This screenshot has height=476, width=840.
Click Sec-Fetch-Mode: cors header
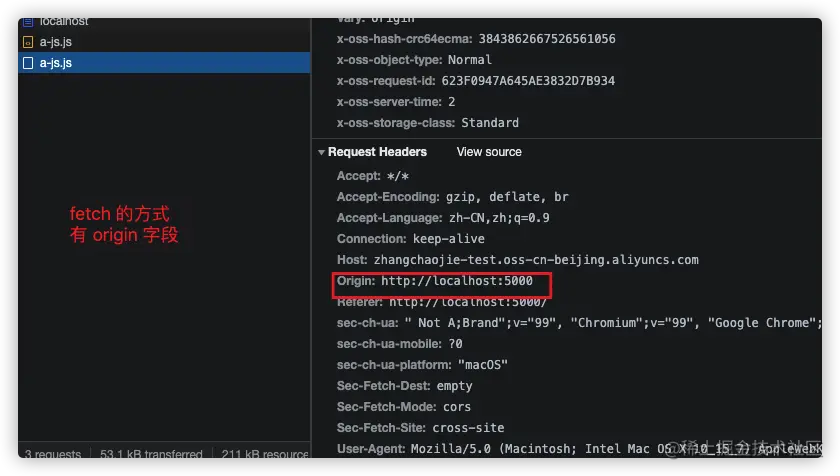pyautogui.click(x=404, y=406)
